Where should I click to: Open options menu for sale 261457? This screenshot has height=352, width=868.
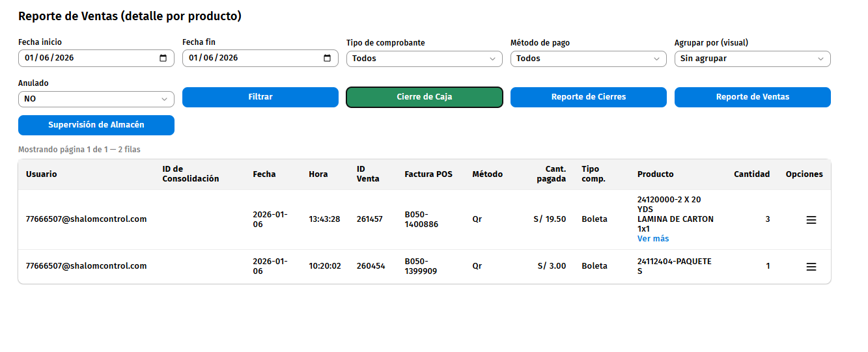pos(811,220)
